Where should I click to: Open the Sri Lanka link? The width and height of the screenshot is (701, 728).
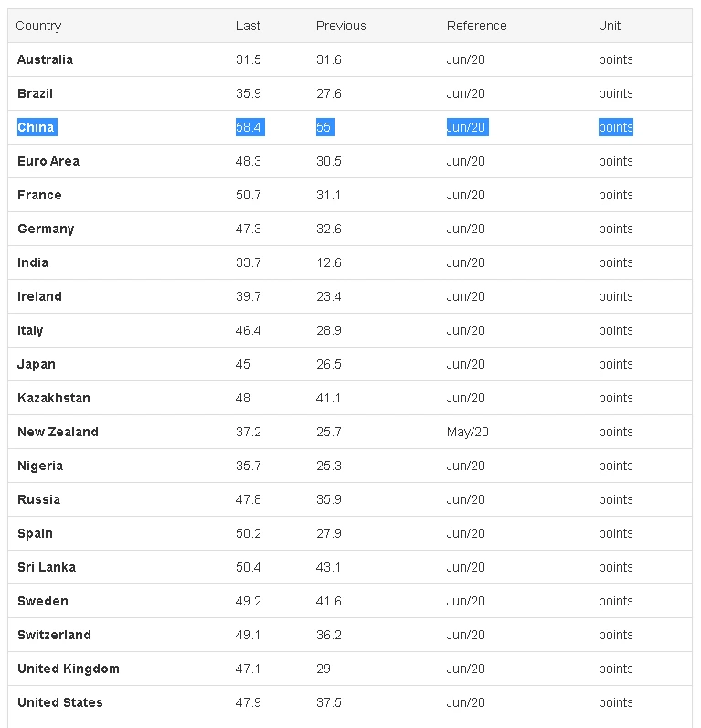coord(47,567)
